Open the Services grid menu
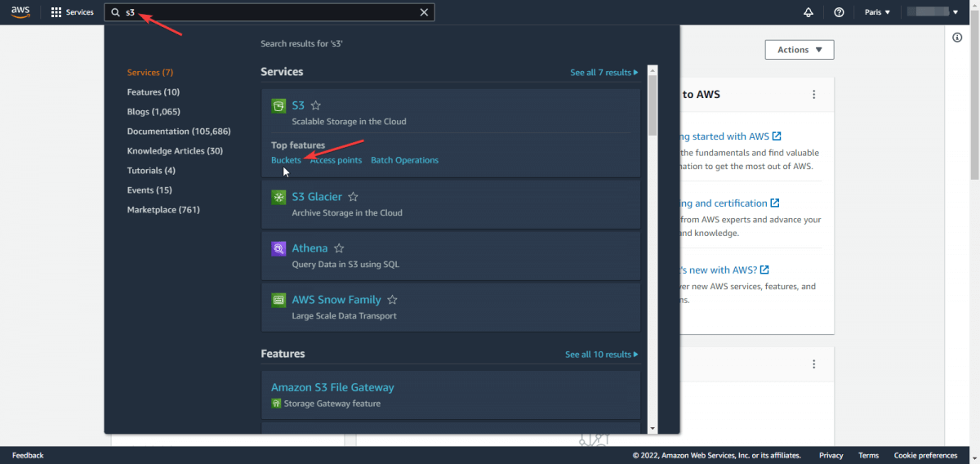The width and height of the screenshot is (980, 464). click(72, 12)
